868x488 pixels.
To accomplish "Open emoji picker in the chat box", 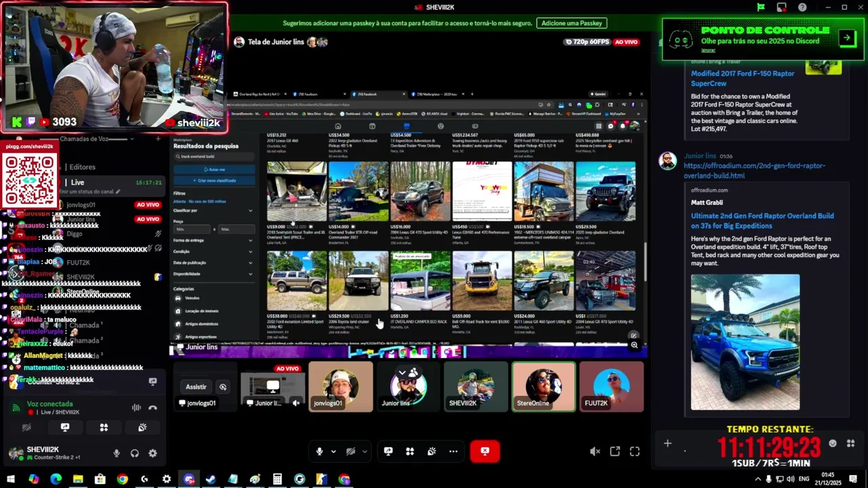I will tap(833, 443).
